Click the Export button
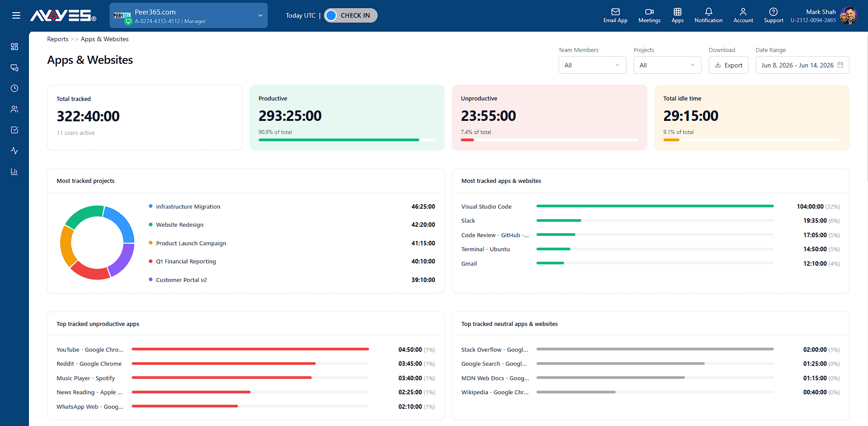 pyautogui.click(x=728, y=65)
